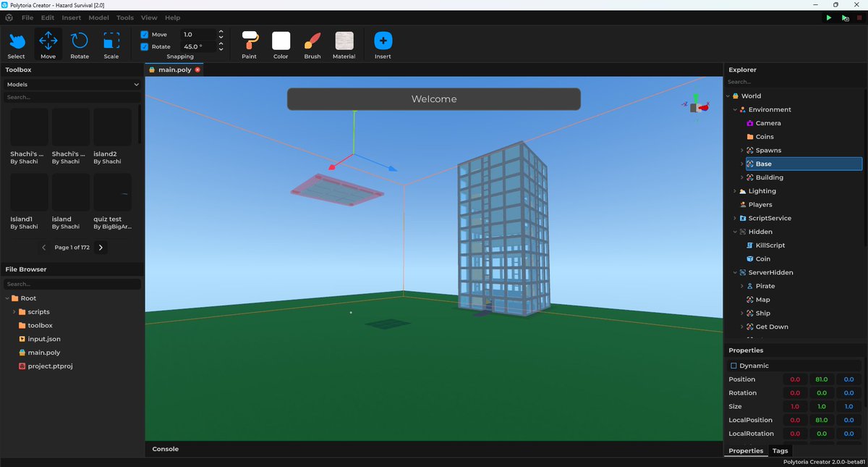Select the Camera item in Explorer
Screen dimensions: 868x467
[768, 123]
